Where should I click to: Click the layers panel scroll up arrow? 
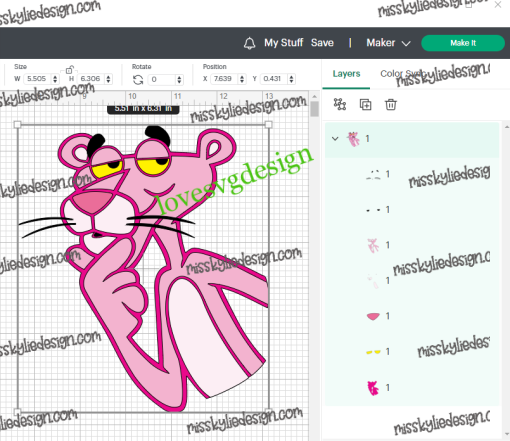coord(507,127)
